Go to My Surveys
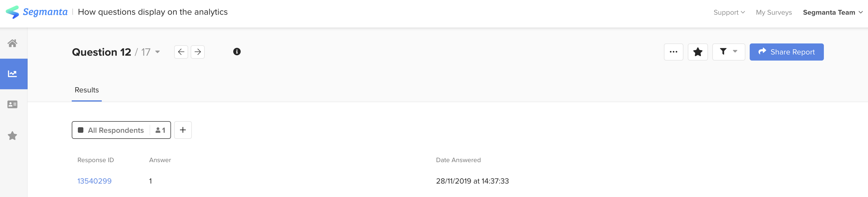868x197 pixels. pos(774,13)
